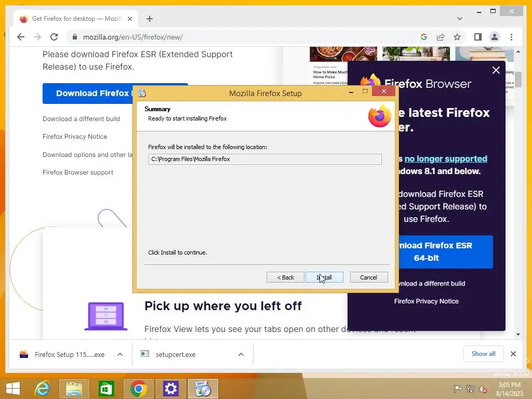The height and width of the screenshot is (399, 532).
Task: Click the Pick up where you left off heading
Action: coord(223,306)
